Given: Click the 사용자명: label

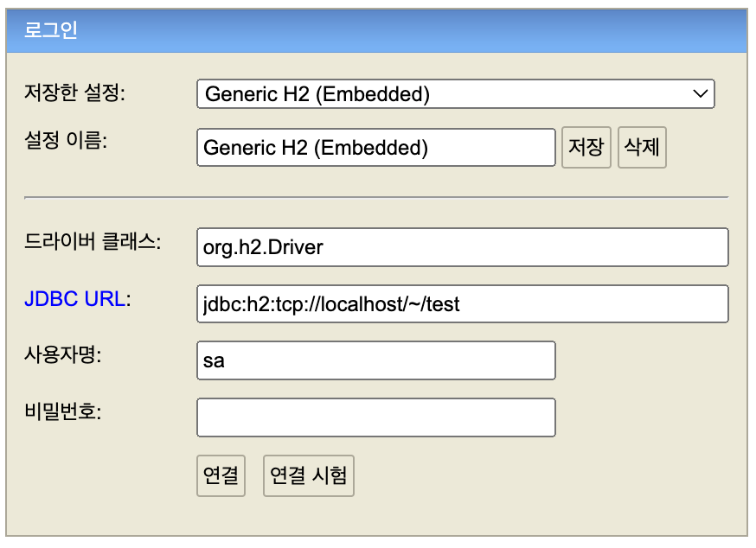Looking at the screenshot, I should [x=62, y=355].
